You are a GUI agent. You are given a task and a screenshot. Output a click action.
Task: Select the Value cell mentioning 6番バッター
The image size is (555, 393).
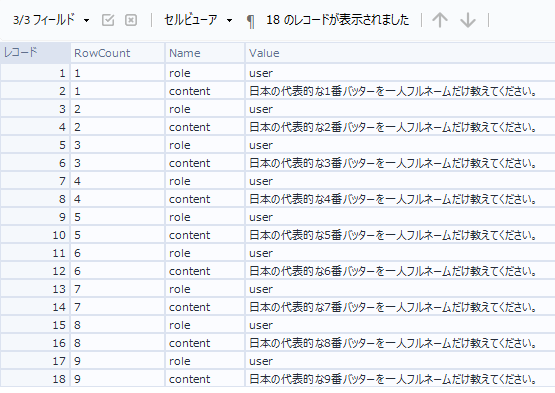click(400, 271)
